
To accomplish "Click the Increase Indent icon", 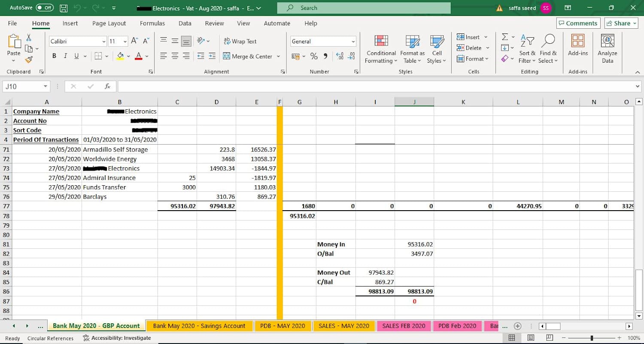I will click(212, 56).
